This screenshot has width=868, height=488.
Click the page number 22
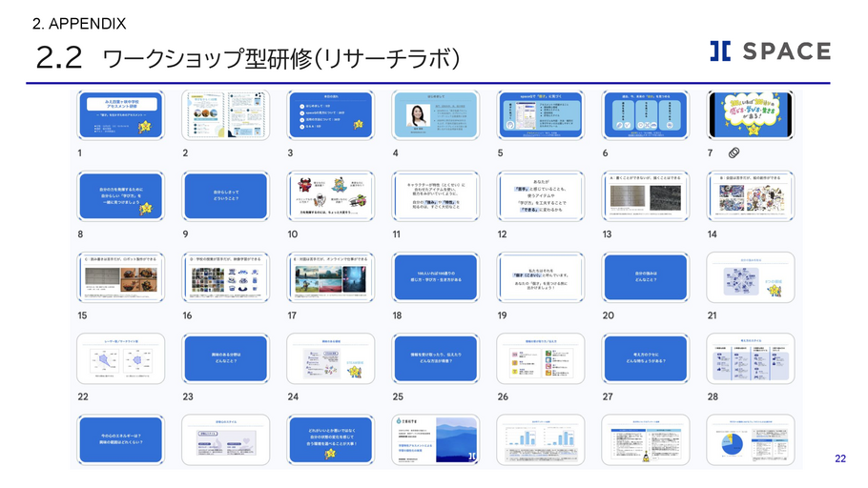click(x=840, y=458)
